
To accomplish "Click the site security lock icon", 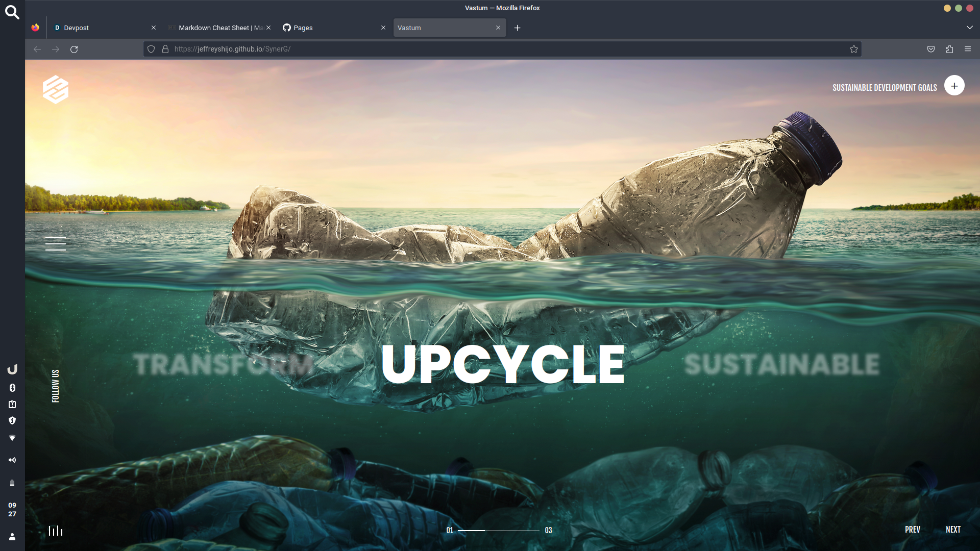I will 165,49.
